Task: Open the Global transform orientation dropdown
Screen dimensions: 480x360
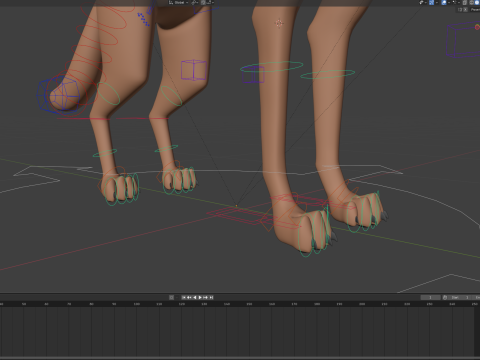Action: (178, 2)
